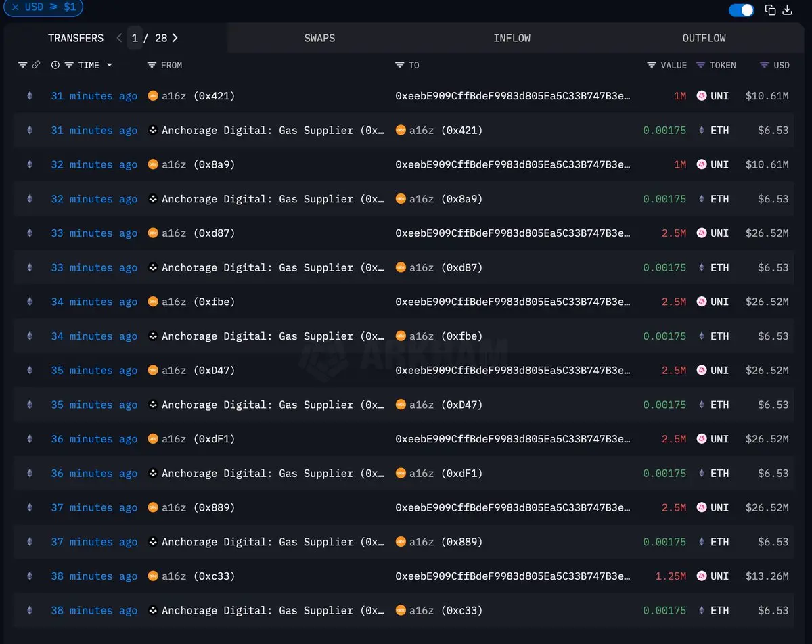The image size is (812, 644).
Task: Open a16z (0xc33) in the TO column
Action: (446, 610)
